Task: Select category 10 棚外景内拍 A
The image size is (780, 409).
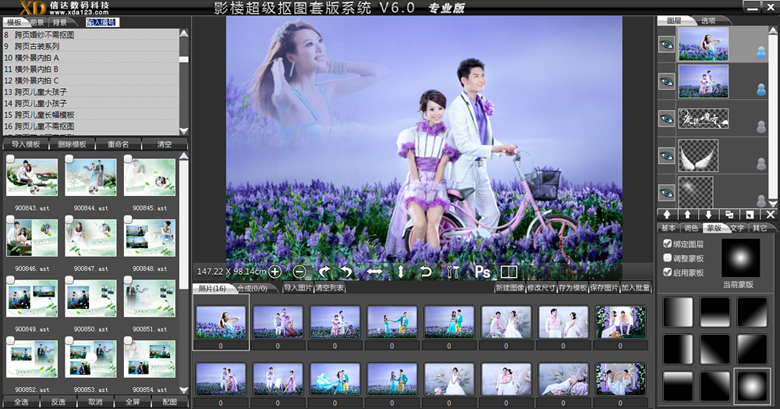Action: (91, 58)
